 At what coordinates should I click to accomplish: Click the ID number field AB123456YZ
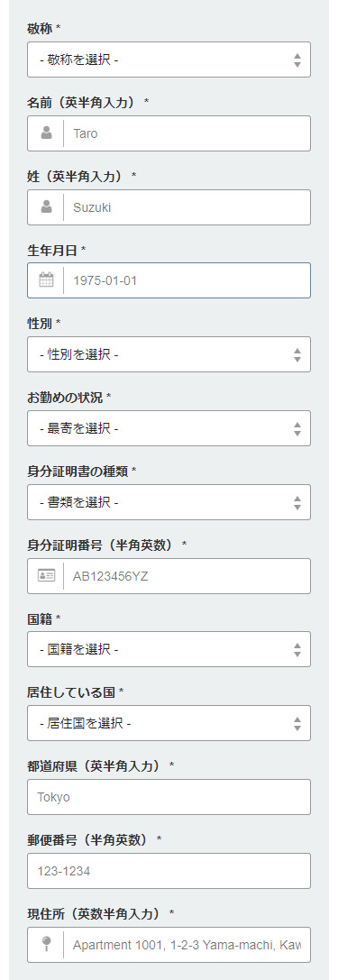pyautogui.click(x=187, y=576)
